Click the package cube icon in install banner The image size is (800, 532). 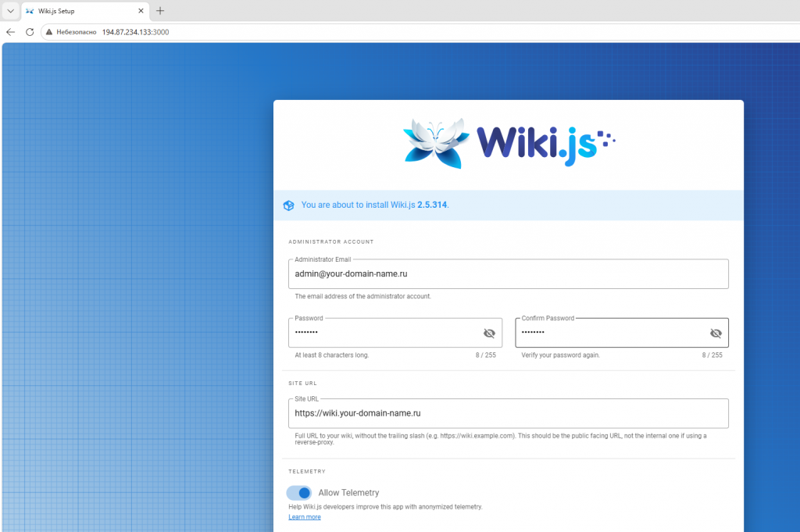click(289, 205)
